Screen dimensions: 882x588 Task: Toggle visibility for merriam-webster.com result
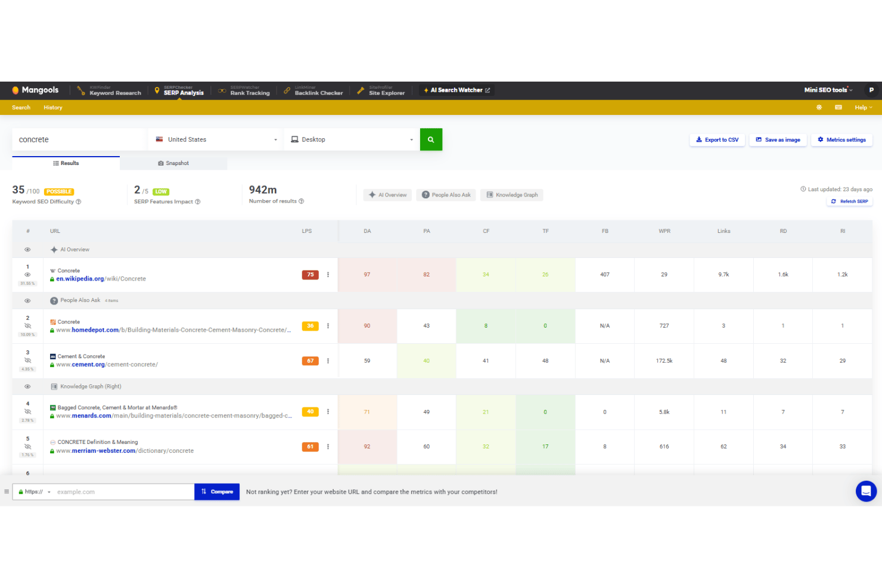[x=27, y=446]
